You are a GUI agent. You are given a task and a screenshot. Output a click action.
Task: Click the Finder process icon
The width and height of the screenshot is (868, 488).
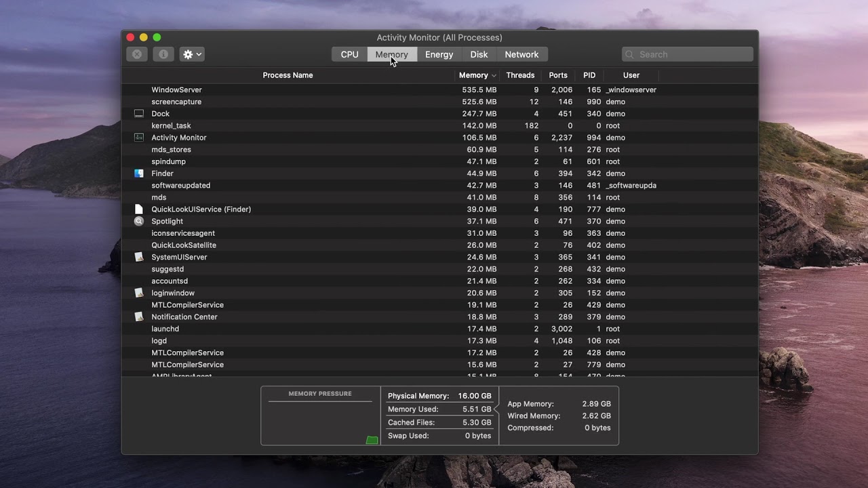139,174
